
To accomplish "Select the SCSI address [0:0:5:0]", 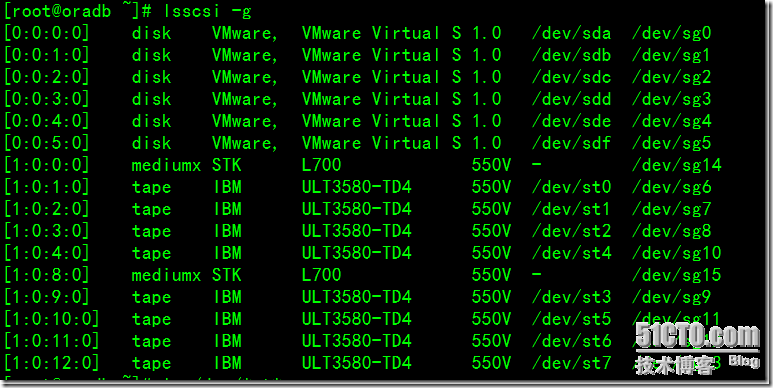I will pyautogui.click(x=46, y=143).
